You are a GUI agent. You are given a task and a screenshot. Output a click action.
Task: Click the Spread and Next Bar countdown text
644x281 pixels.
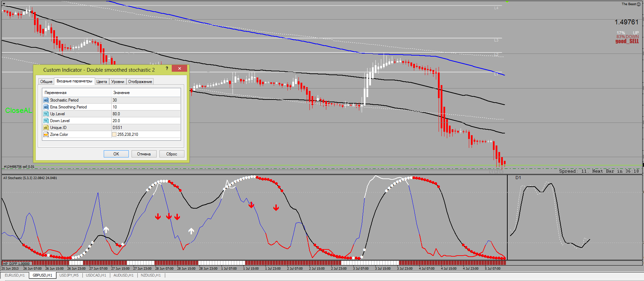(599, 171)
